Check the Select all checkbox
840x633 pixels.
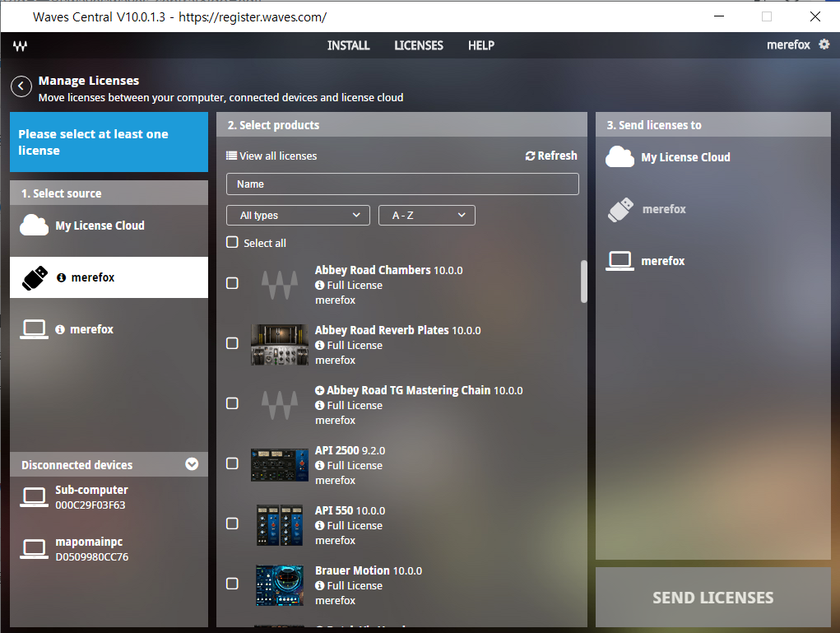(232, 243)
